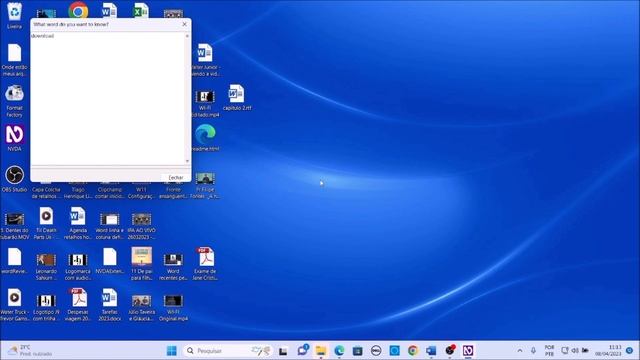This screenshot has width=640, height=360.
Task: Select the Lixeira recycle bin icon
Action: (14, 16)
